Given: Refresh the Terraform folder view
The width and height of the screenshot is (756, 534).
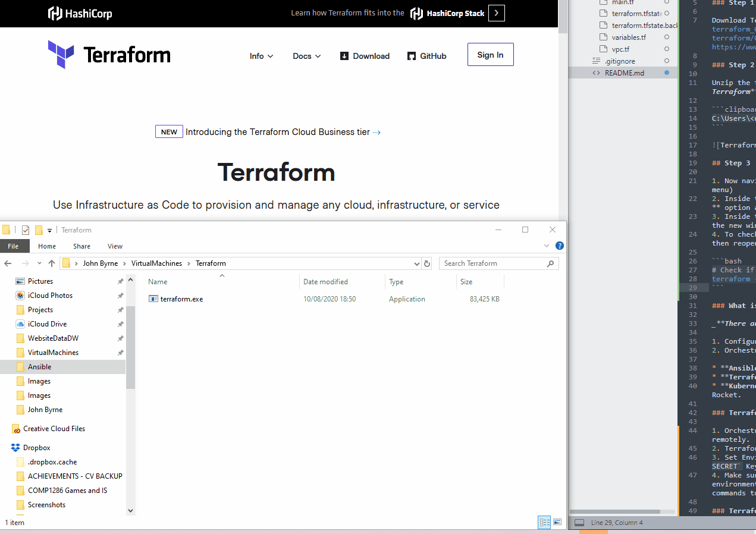Looking at the screenshot, I should pos(427,263).
